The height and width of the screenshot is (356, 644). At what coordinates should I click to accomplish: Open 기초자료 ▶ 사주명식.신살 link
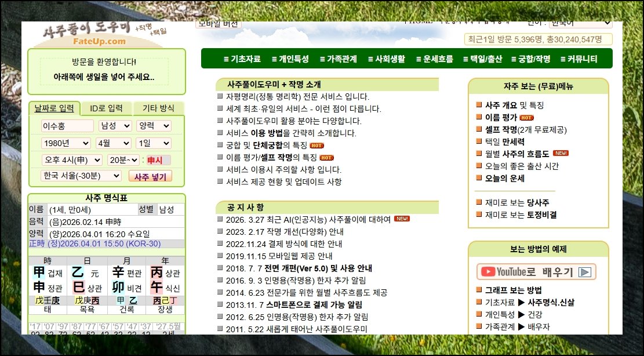pyautogui.click(x=530, y=302)
